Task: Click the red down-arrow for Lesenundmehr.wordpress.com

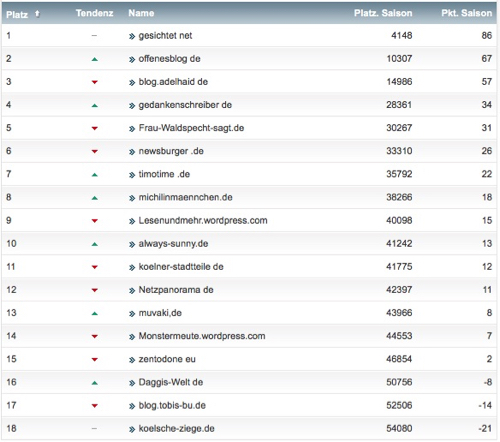Action: click(95, 221)
